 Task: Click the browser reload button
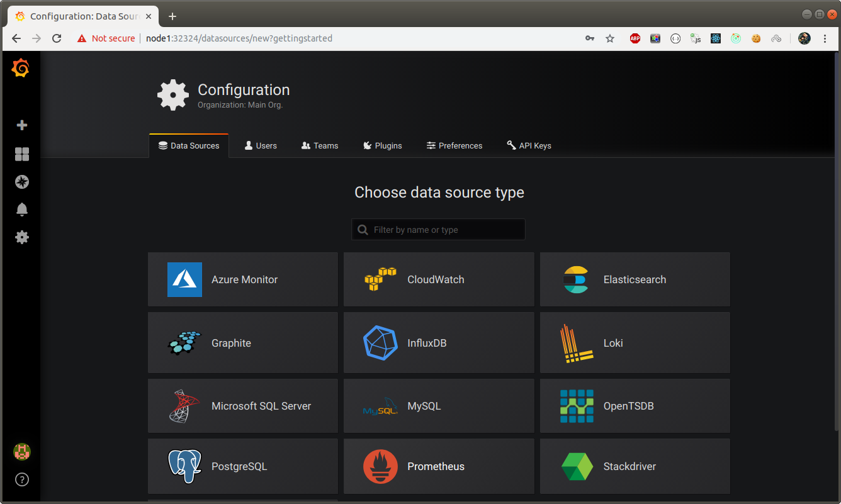pyautogui.click(x=57, y=38)
